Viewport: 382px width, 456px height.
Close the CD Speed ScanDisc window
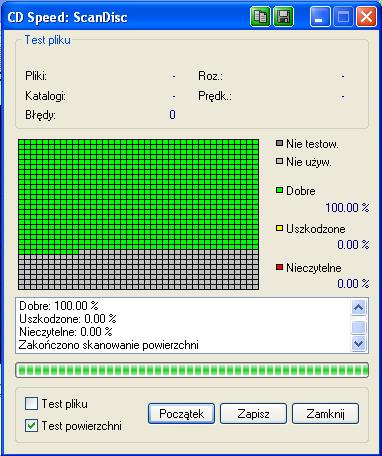point(366,17)
